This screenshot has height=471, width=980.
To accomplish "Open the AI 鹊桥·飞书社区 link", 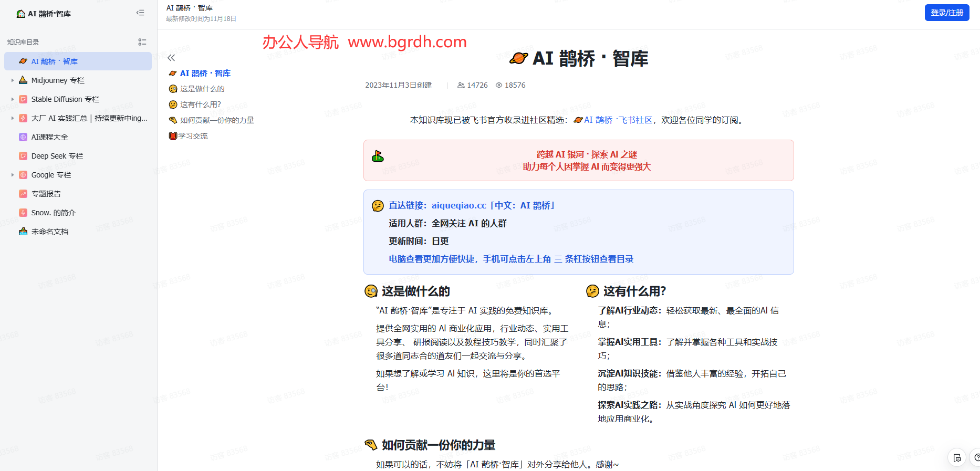I will coord(618,120).
